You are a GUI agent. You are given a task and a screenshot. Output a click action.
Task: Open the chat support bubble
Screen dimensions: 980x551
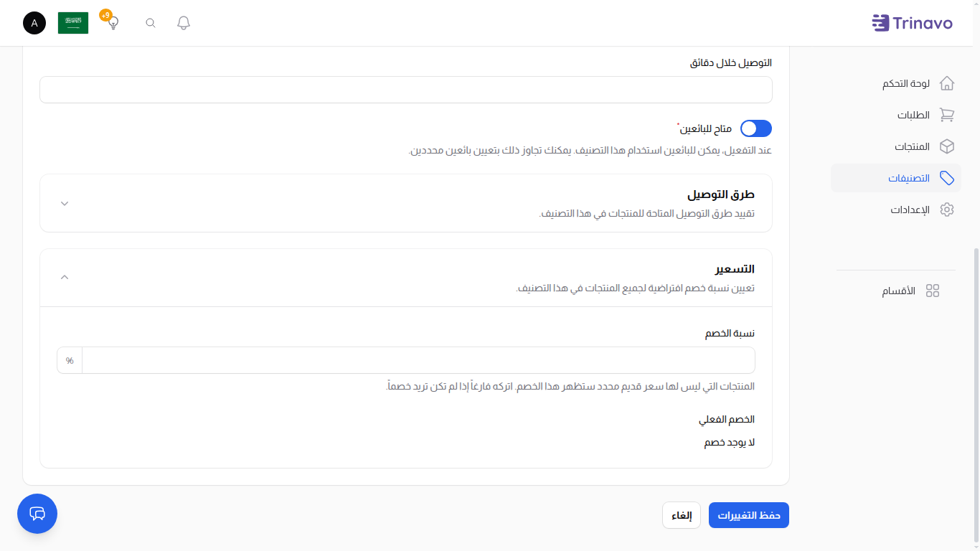coord(37,514)
